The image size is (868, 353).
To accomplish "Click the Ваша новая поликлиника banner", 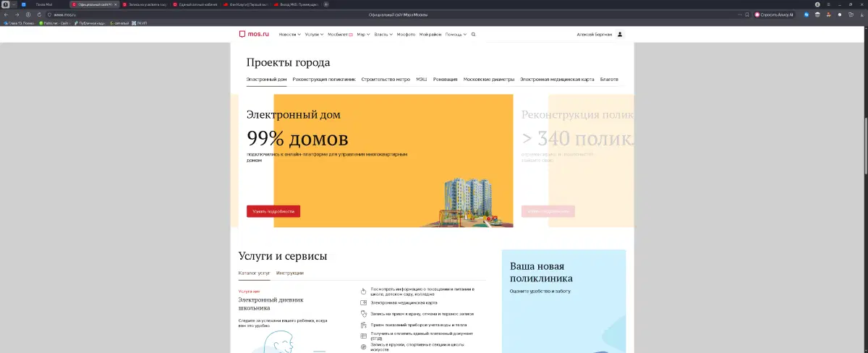I will pyautogui.click(x=563, y=301).
